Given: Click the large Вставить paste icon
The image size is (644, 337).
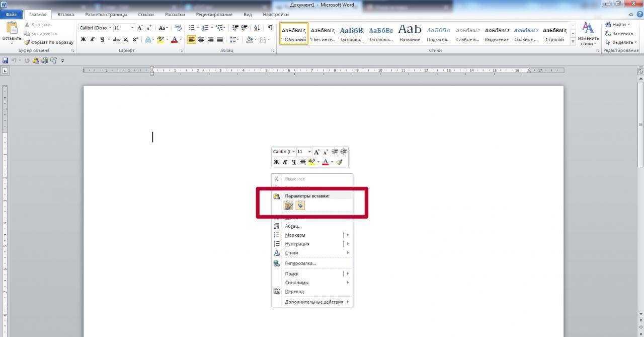Looking at the screenshot, I should pos(12,31).
